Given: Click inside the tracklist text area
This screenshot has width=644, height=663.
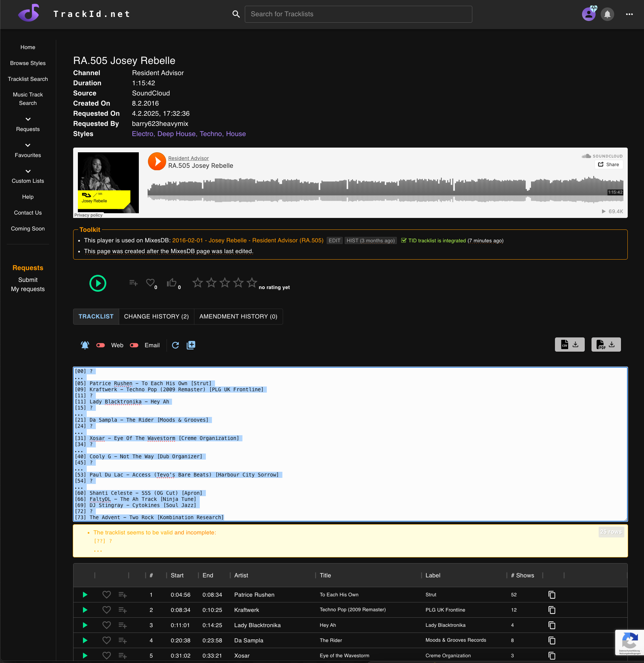Looking at the screenshot, I should 350,444.
